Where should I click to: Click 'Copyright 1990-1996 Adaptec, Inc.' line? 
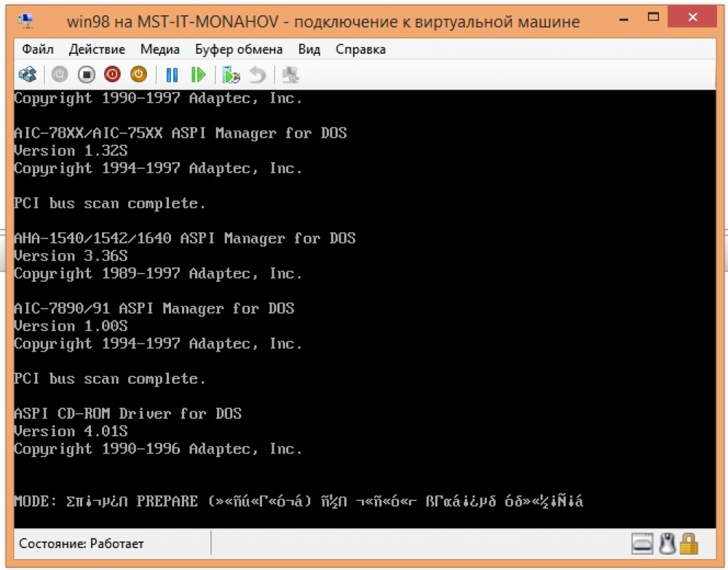click(x=158, y=449)
